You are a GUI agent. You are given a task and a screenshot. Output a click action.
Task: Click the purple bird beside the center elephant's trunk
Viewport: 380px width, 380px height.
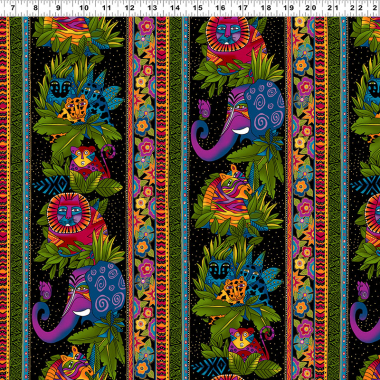pyautogui.click(x=204, y=108)
